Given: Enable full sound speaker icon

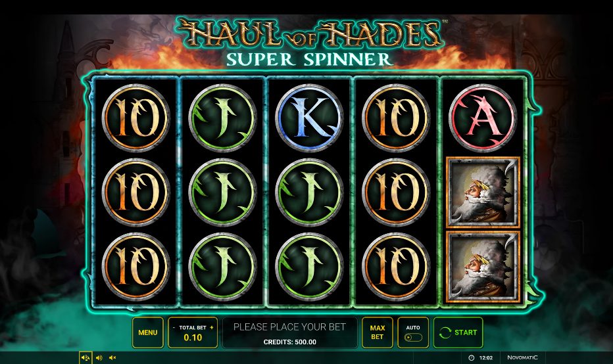Looking at the screenshot, I should (x=99, y=357).
